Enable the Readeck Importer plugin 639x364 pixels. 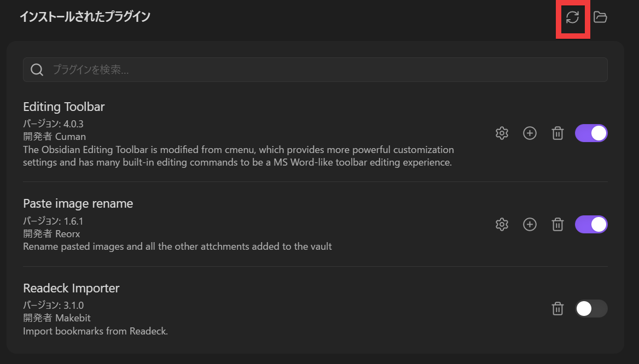pos(591,308)
